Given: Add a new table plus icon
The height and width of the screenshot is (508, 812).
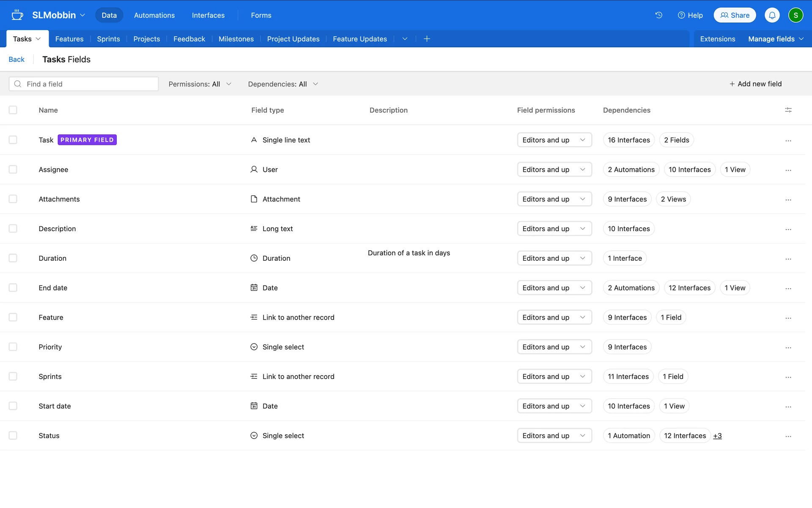Looking at the screenshot, I should point(427,39).
